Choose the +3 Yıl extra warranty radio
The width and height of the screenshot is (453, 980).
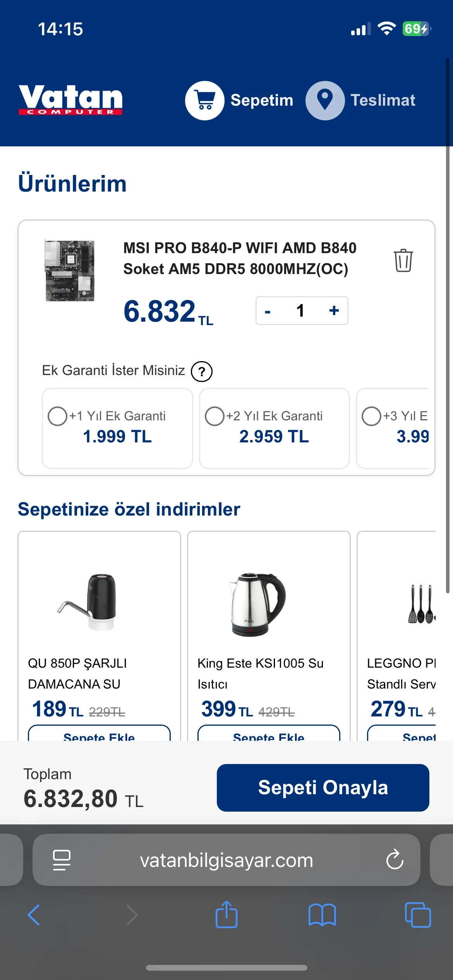click(x=371, y=416)
